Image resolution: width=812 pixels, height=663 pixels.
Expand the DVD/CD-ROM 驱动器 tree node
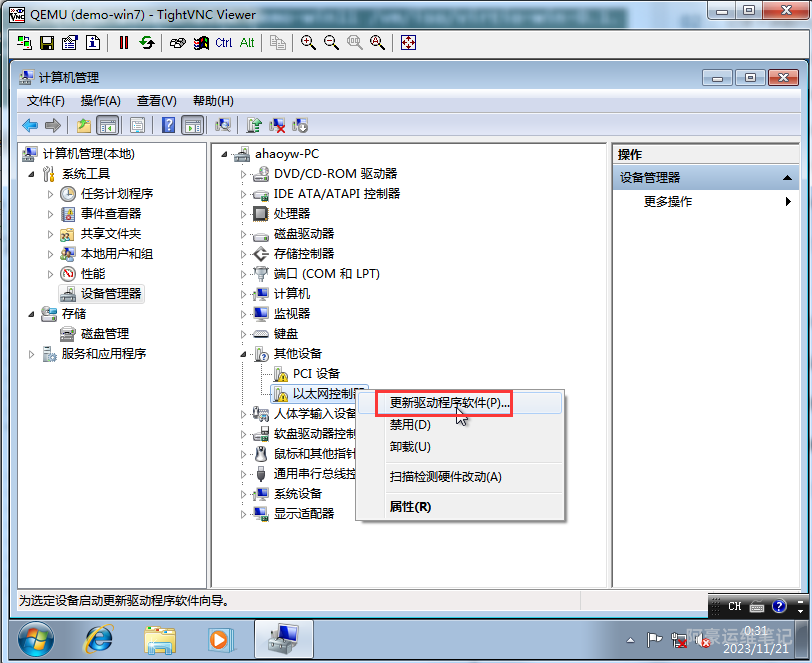tap(242, 174)
